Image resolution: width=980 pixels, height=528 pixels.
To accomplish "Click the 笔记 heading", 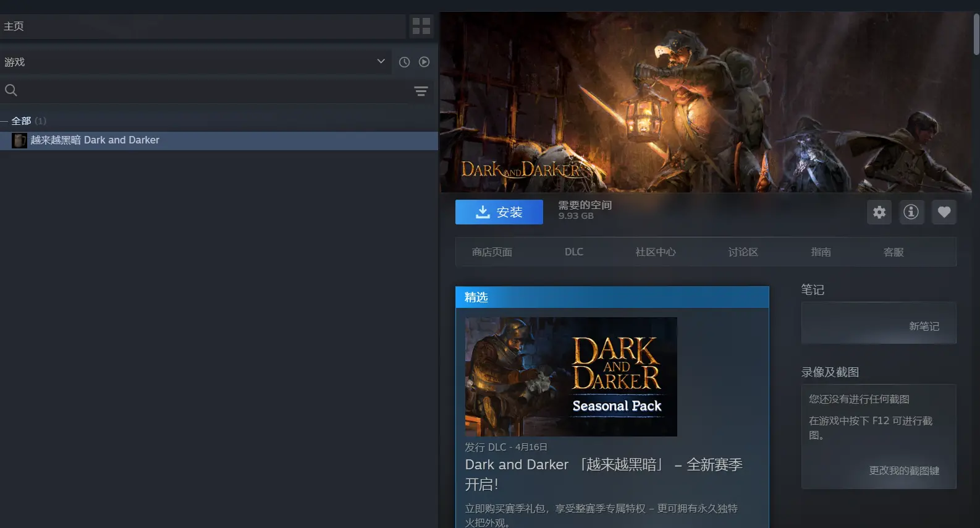I will pos(813,289).
